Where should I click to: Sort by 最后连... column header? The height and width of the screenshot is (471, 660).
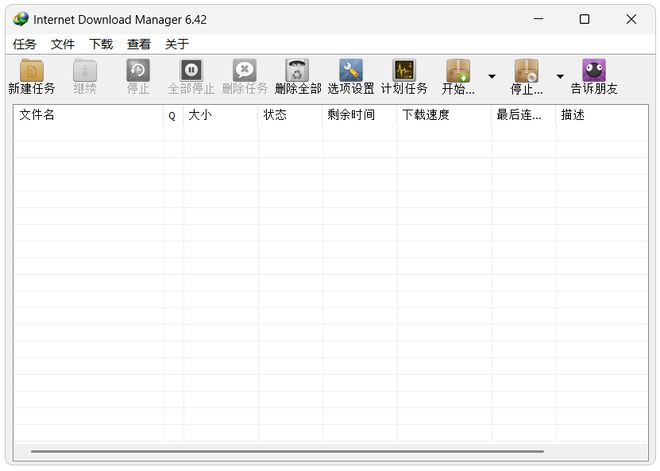524,115
